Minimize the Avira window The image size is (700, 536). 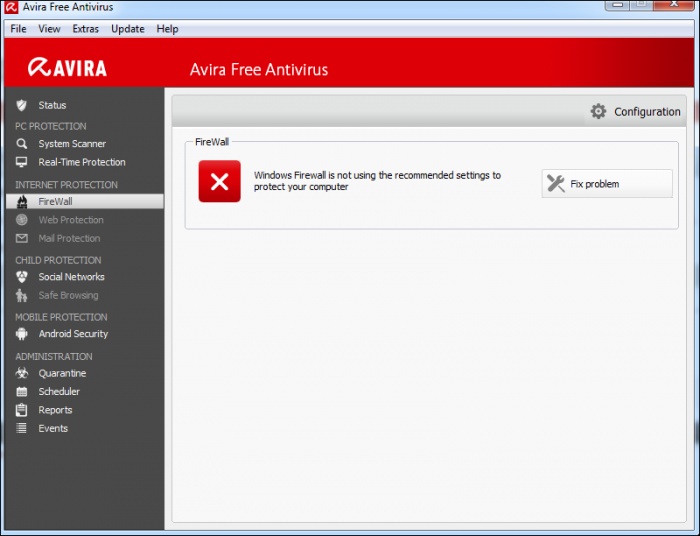tap(618, 4)
